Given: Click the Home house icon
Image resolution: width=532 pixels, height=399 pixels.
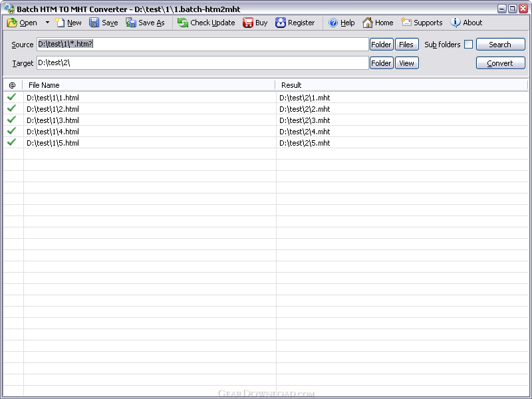Looking at the screenshot, I should 368,23.
